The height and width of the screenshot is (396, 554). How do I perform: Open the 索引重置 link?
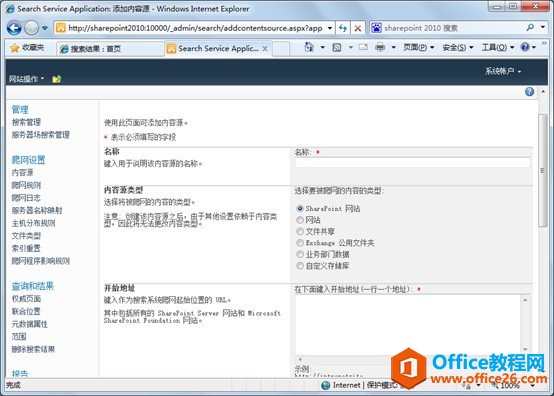pyautogui.click(x=26, y=248)
